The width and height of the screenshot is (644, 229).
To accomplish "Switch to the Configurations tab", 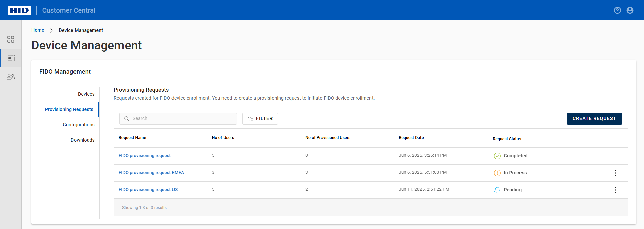I will pos(79,125).
